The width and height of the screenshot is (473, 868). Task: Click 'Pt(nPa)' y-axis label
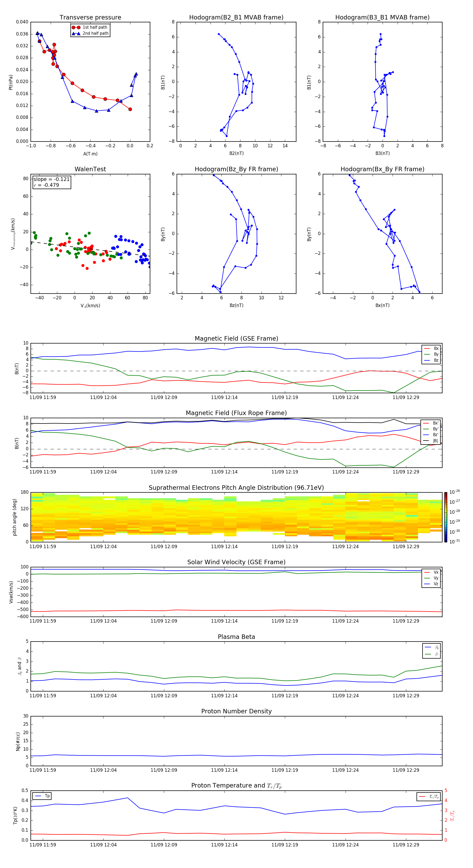pos(11,82)
